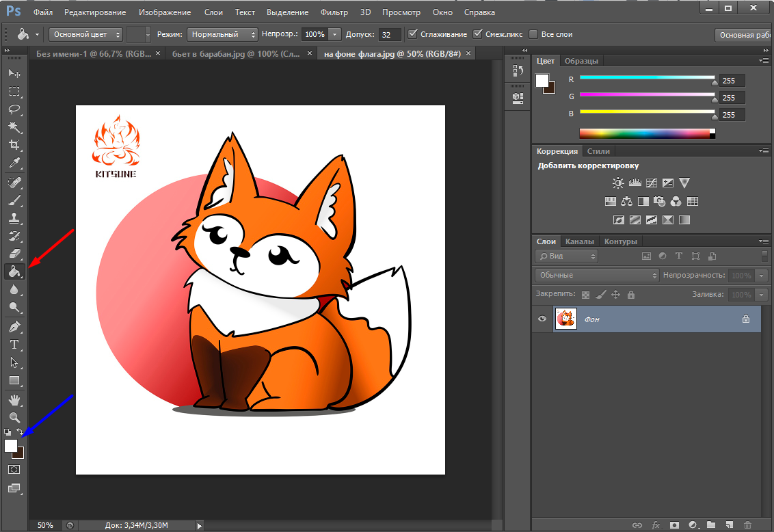Select the Path Selection tool
Screen dimensions: 774x532
coord(14,362)
